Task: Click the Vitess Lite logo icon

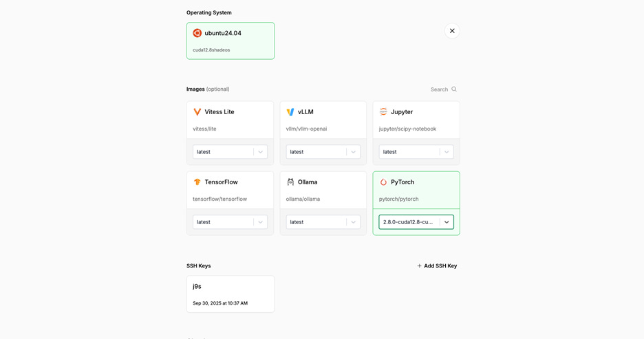Action: pyautogui.click(x=197, y=111)
